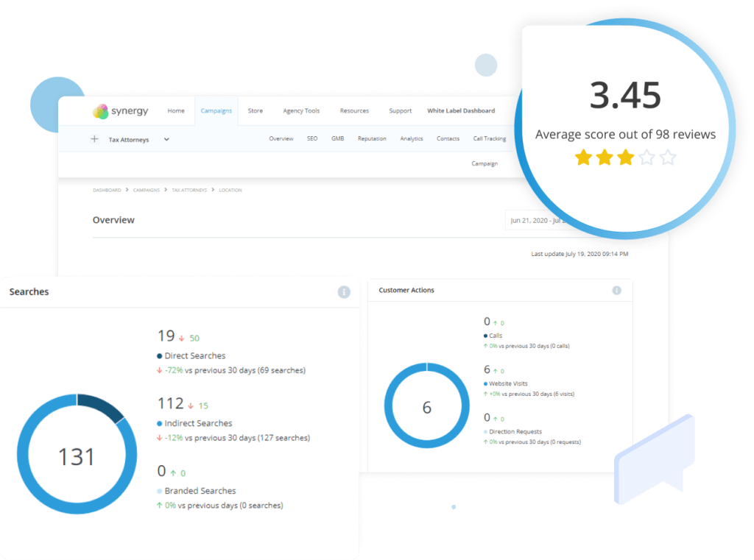Switch to the Contacts sub-tab
Image resolution: width=754 pixels, height=560 pixels.
click(x=448, y=138)
